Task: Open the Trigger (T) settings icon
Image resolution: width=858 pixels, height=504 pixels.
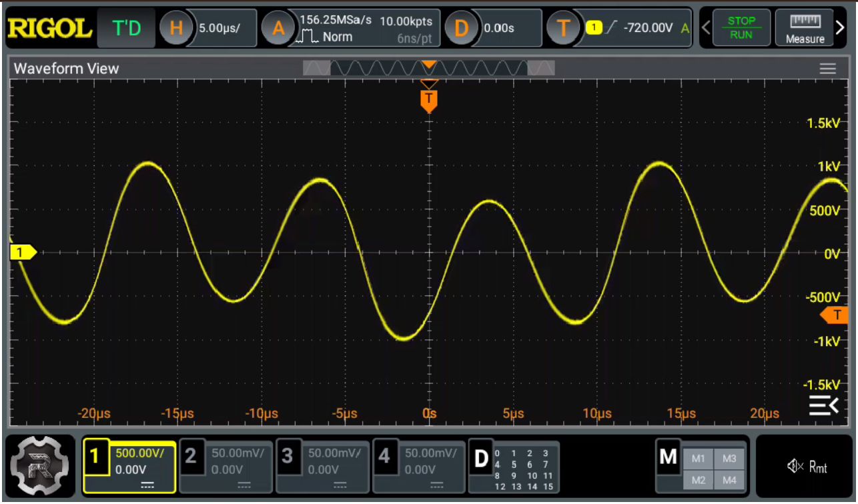Action: click(564, 28)
